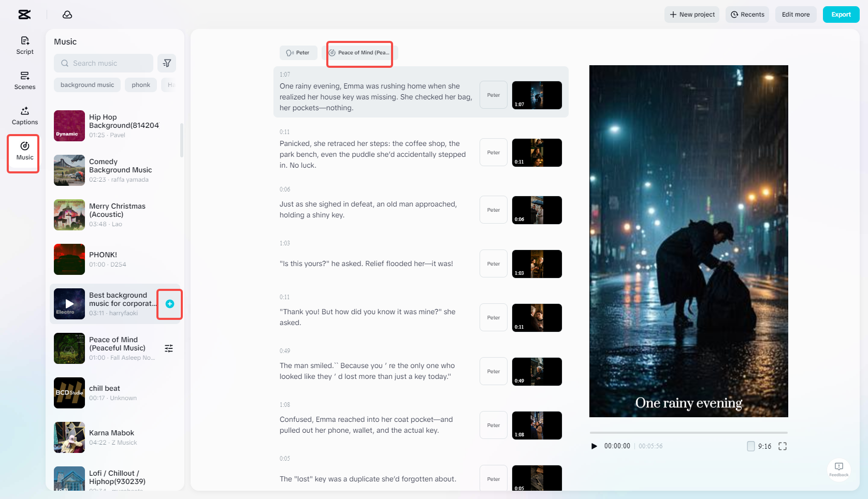Click inside the Search music field
Screen dimensions: 868x499
click(103, 63)
